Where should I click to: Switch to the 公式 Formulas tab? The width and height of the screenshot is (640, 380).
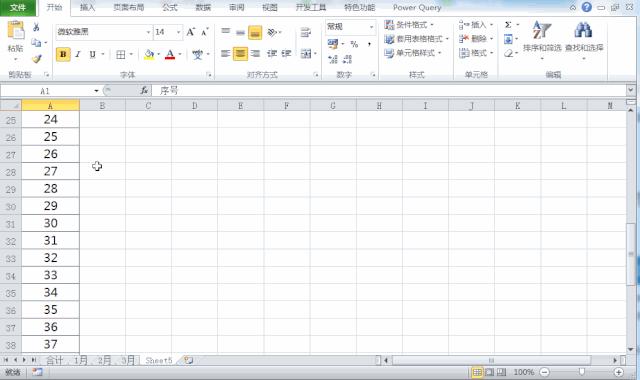pyautogui.click(x=170, y=7)
